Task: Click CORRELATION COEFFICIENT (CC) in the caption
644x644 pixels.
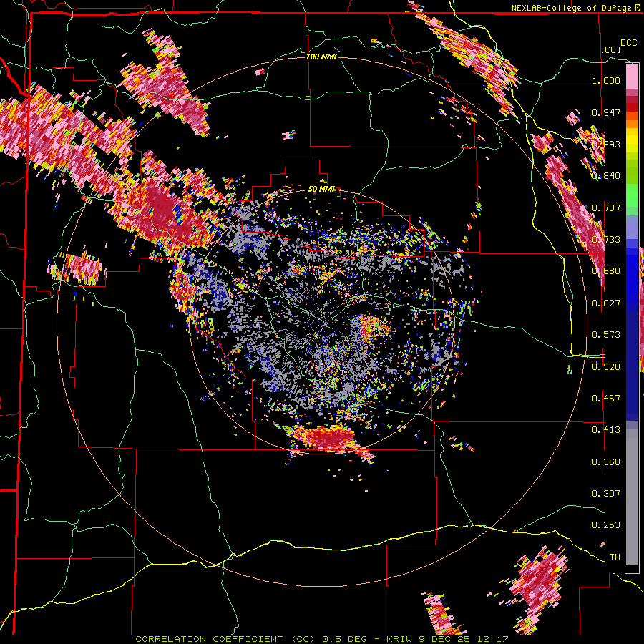Action: pos(225,639)
